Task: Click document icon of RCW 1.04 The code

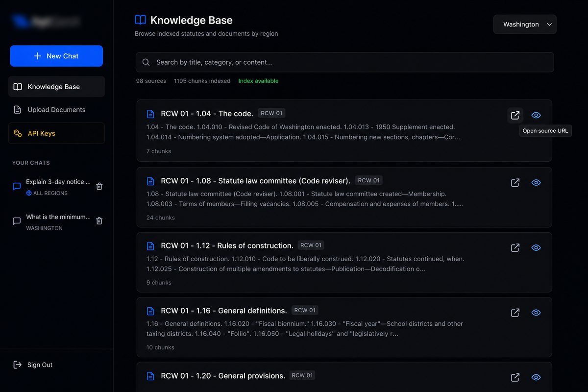Action: pyautogui.click(x=151, y=114)
